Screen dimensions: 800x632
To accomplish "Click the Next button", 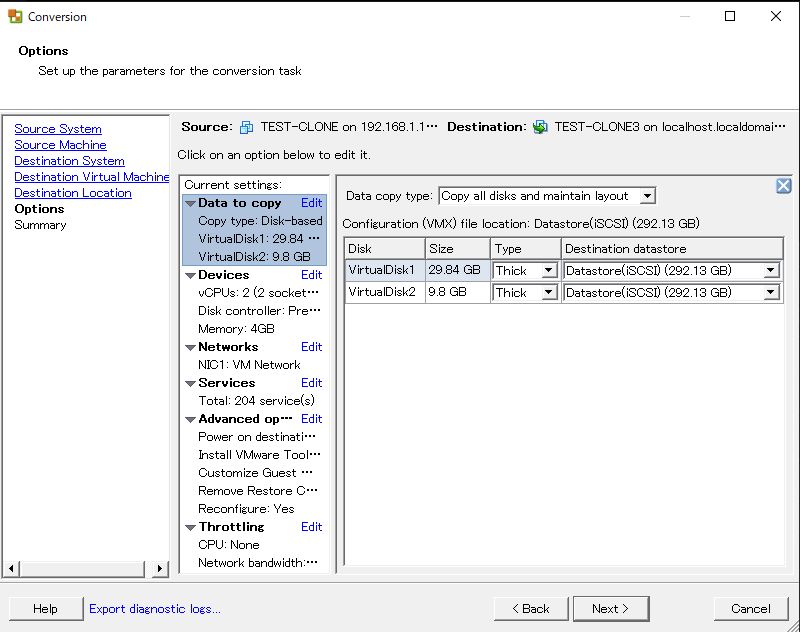I will point(611,609).
